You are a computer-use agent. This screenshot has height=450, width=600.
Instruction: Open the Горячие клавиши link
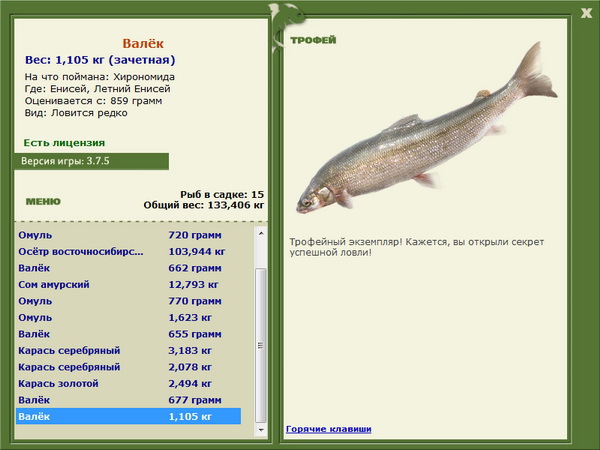(x=329, y=429)
